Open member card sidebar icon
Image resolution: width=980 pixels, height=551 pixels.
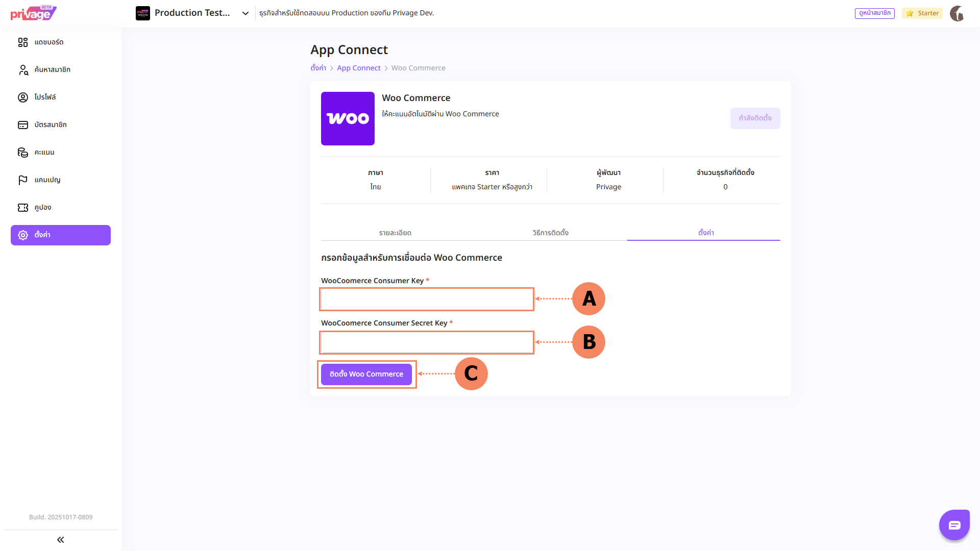(23, 125)
